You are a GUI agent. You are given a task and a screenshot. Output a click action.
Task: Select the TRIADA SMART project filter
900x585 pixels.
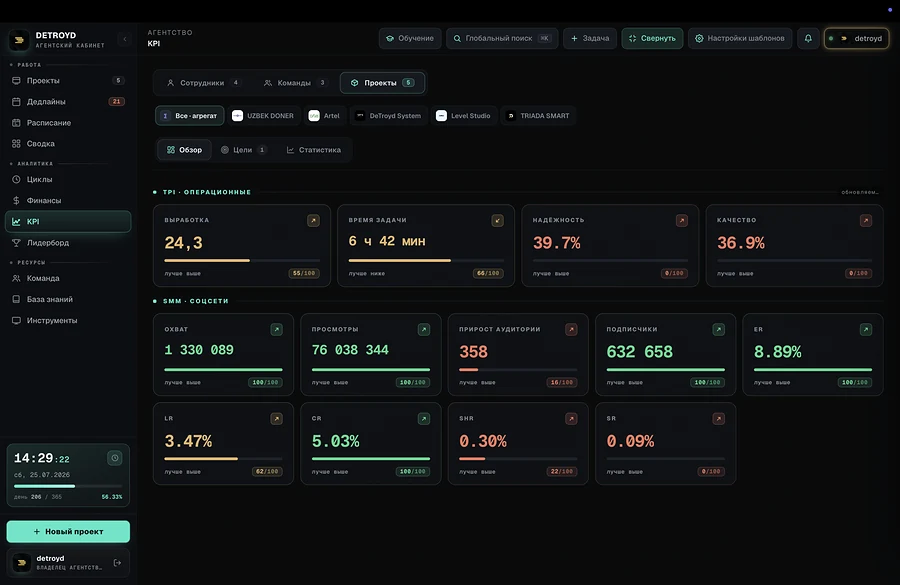click(x=538, y=116)
